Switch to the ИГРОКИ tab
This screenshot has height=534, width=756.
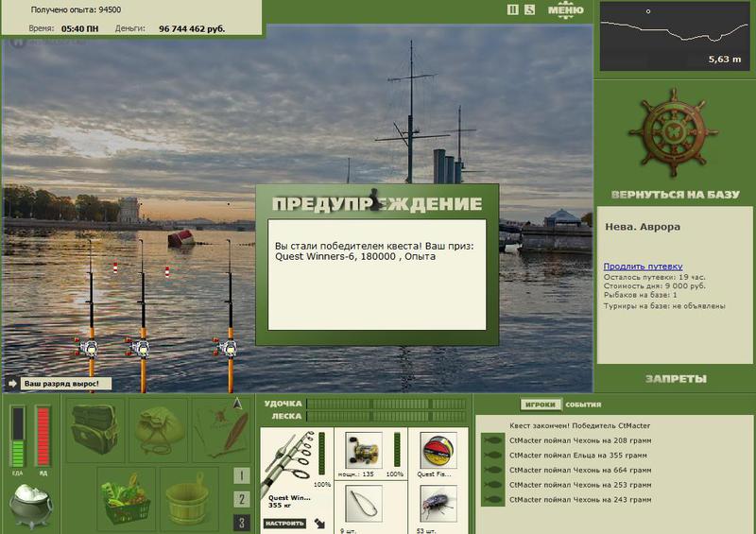pos(541,405)
